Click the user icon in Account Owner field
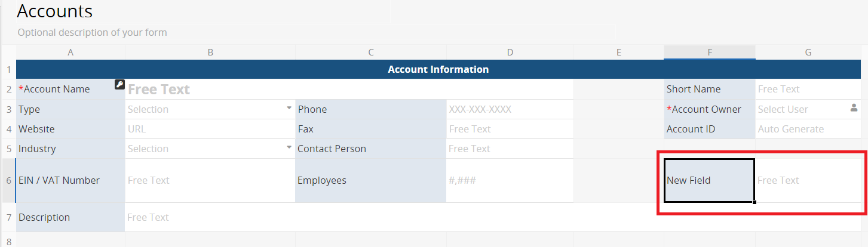Image resolution: width=868 pixels, height=247 pixels. [854, 108]
